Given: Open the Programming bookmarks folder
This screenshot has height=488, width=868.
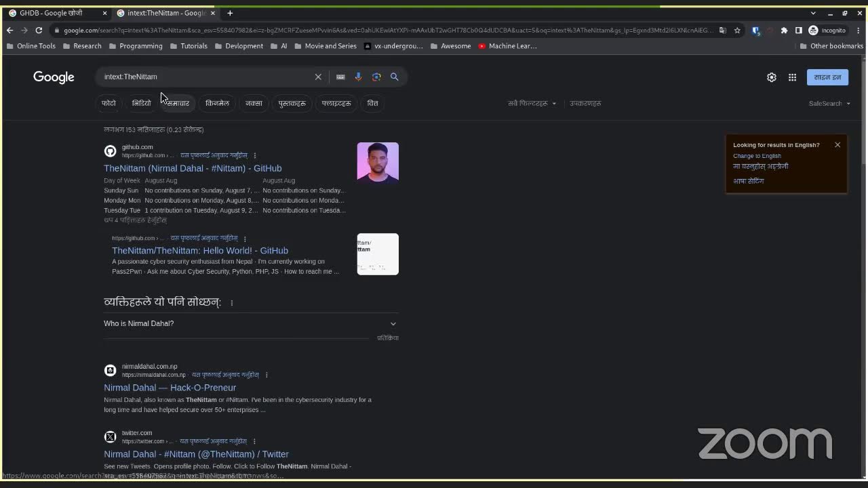Looking at the screenshot, I should click(x=135, y=46).
